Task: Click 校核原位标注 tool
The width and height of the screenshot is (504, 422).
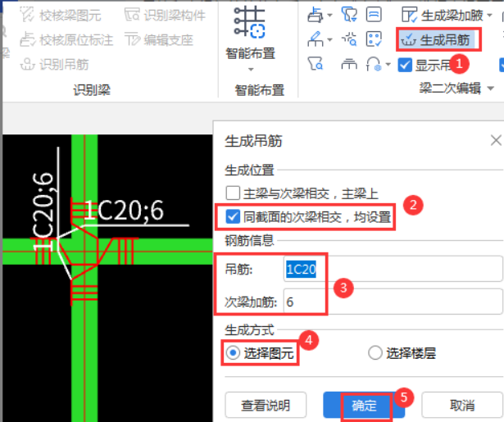Action: pyautogui.click(x=66, y=40)
